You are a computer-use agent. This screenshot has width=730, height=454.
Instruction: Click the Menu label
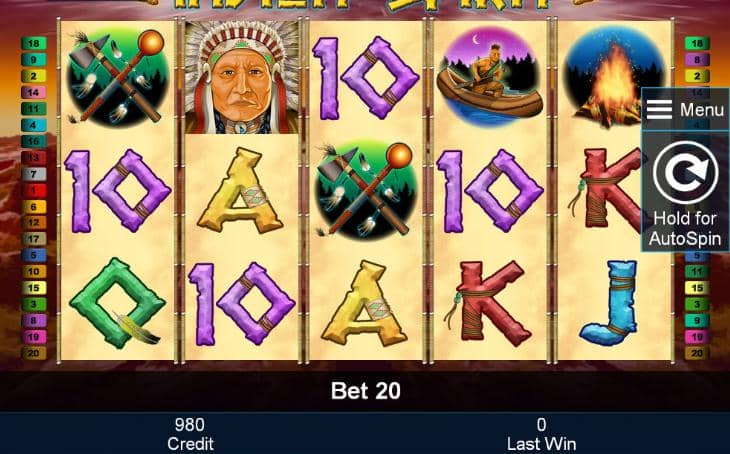[x=702, y=110]
